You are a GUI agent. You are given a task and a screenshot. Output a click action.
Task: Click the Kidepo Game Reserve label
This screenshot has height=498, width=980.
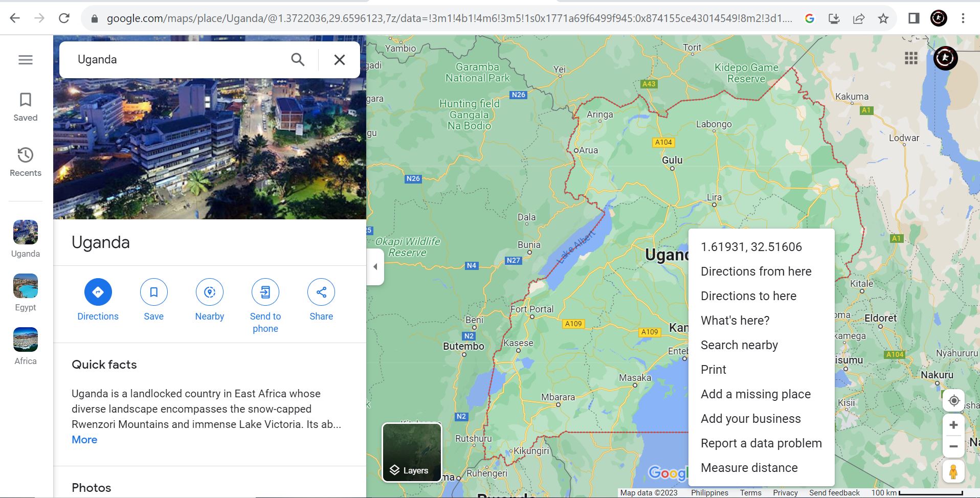(746, 73)
